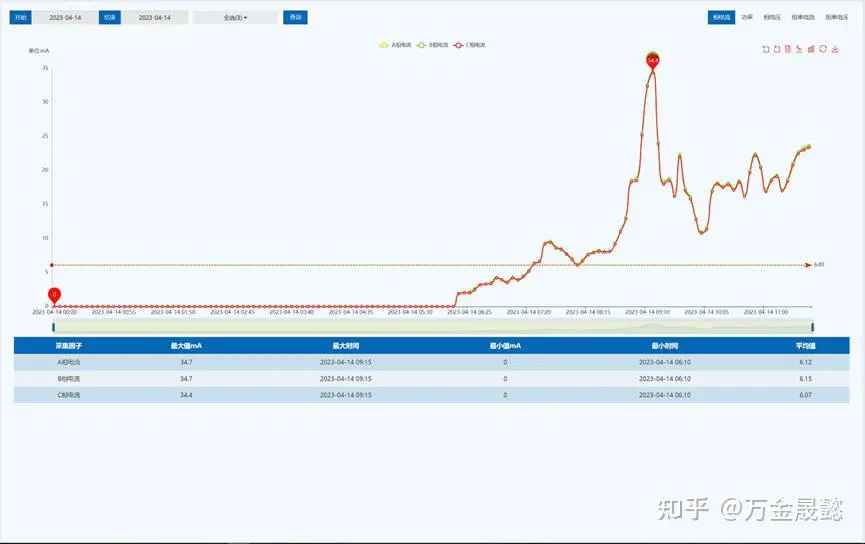Switch to the 相电压 tab
Image resolution: width=865 pixels, height=544 pixels.
[x=772, y=18]
